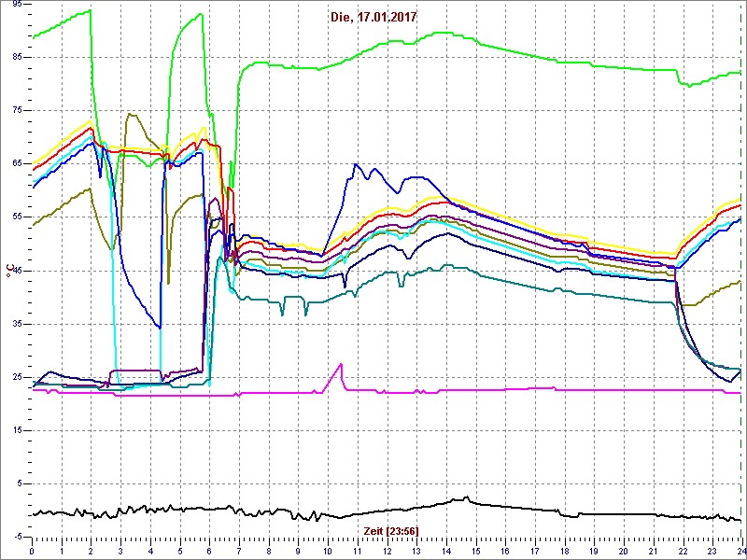Click hour label 10 on time axis

pos(328,552)
